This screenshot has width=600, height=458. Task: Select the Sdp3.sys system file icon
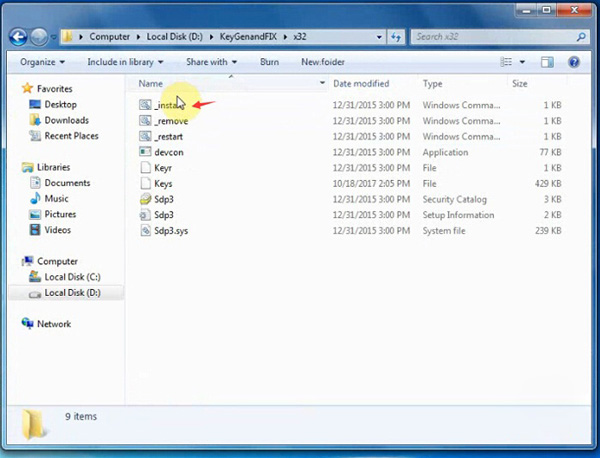tap(145, 230)
